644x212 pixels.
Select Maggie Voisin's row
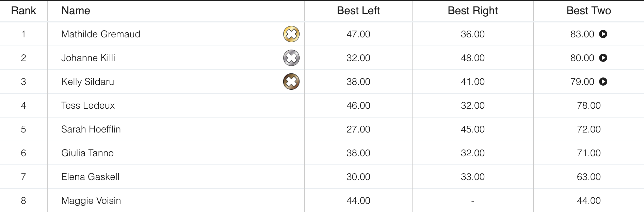[x=91, y=200]
